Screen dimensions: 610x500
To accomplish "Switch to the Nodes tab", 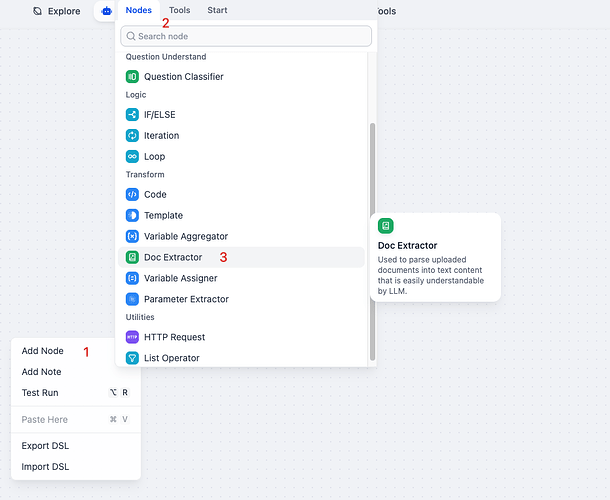I will click(138, 10).
